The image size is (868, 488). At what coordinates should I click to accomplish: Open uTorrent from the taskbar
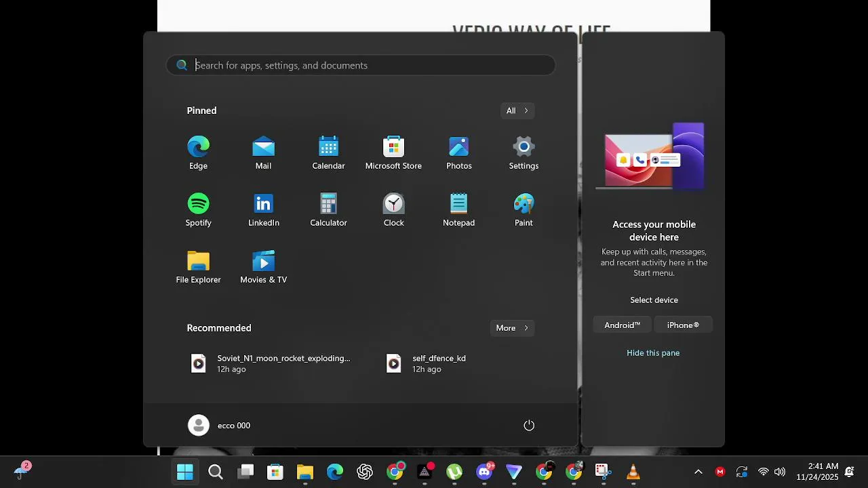click(x=454, y=472)
